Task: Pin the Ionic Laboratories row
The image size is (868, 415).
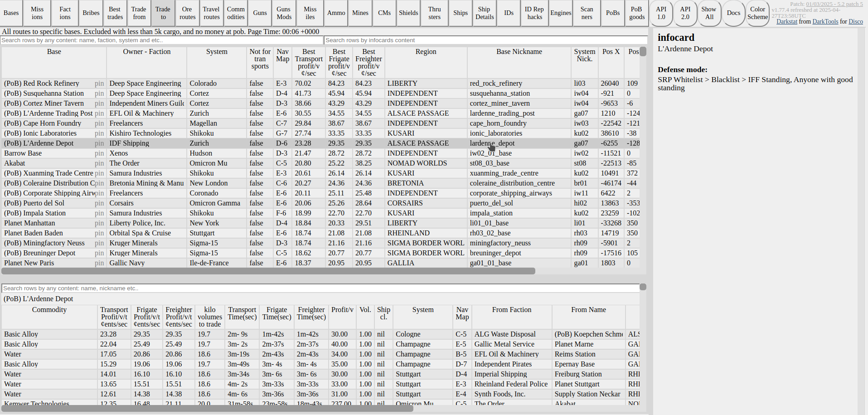Action: point(99,133)
